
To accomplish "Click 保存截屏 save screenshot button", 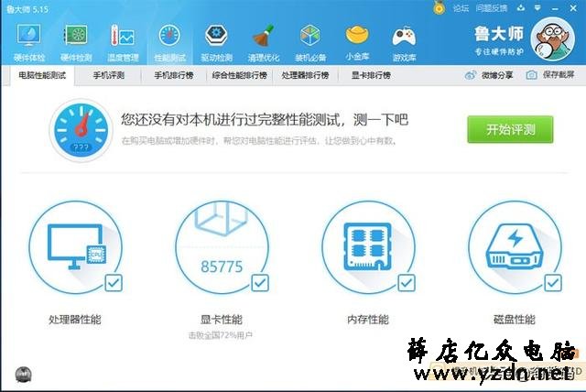I will click(550, 75).
